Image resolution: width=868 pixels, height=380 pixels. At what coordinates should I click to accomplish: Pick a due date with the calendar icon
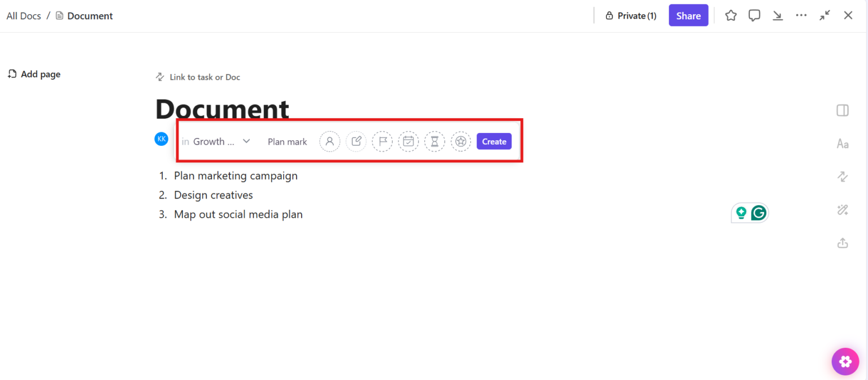(x=408, y=141)
